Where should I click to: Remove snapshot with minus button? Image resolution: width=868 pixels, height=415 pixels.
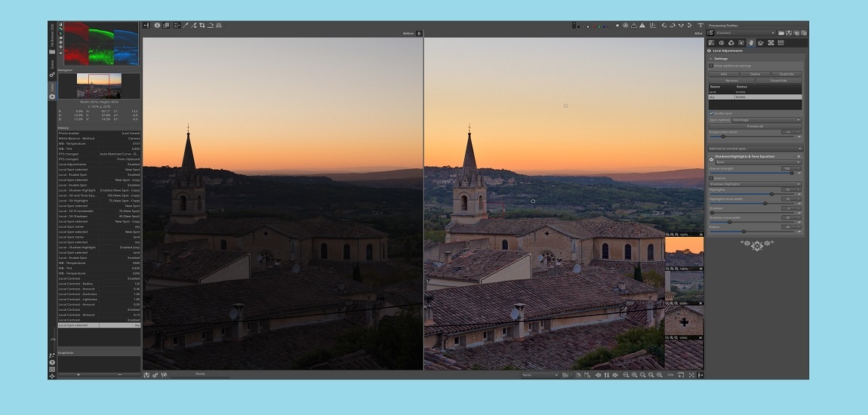click(x=119, y=374)
